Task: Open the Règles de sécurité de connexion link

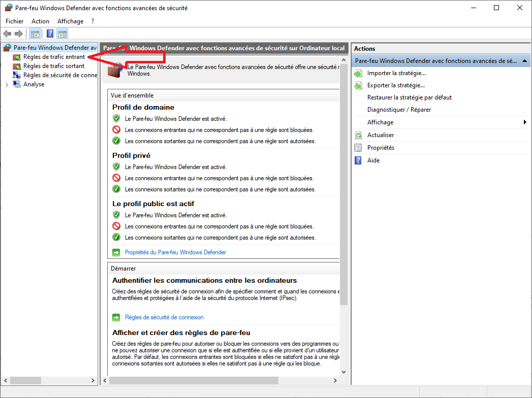Action: tap(164, 317)
